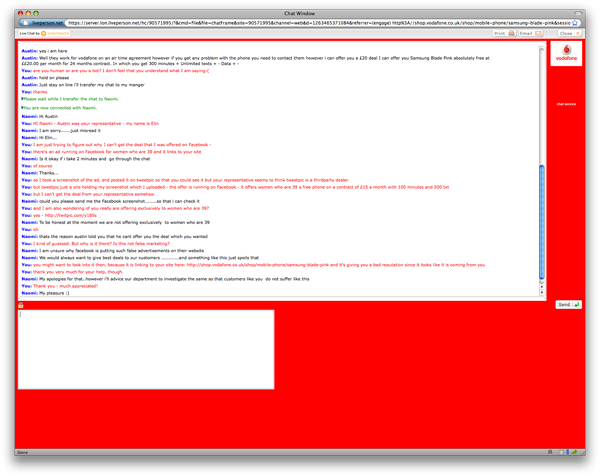Click inside the chat message input box

coord(146,349)
